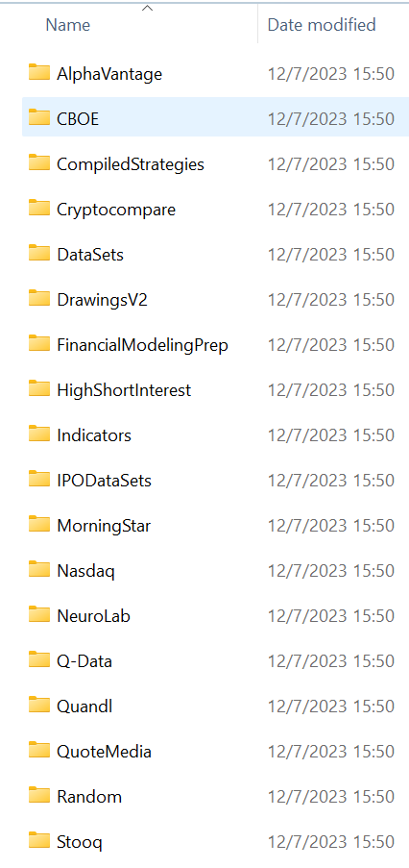Click the Q-Data folder name
The height and width of the screenshot is (868, 409).
coord(84,661)
